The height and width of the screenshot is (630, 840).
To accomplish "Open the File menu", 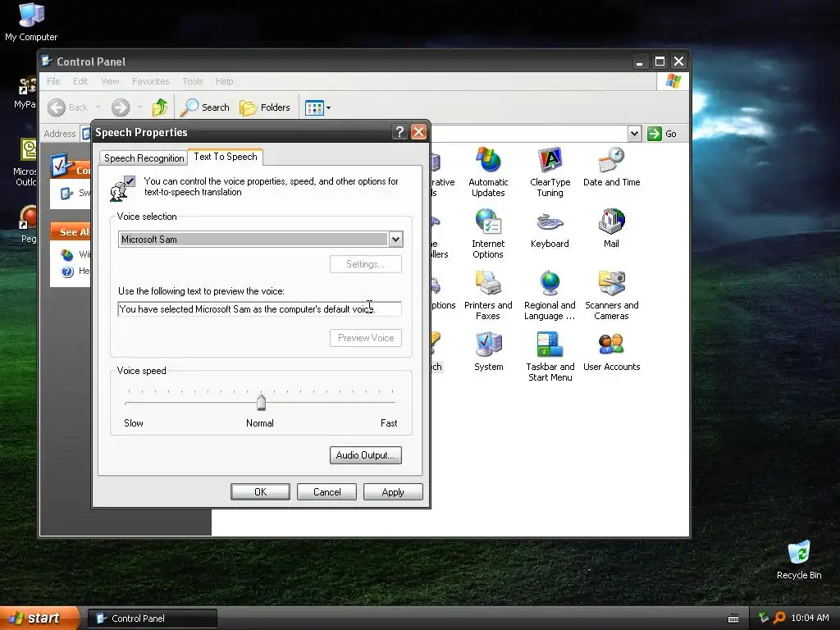I will pyautogui.click(x=53, y=81).
